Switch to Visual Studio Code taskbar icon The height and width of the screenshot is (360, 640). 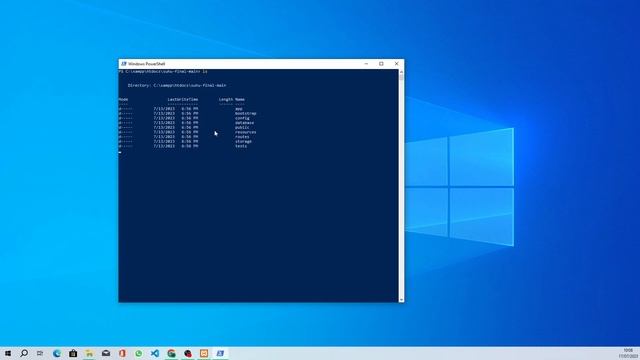[x=155, y=353]
